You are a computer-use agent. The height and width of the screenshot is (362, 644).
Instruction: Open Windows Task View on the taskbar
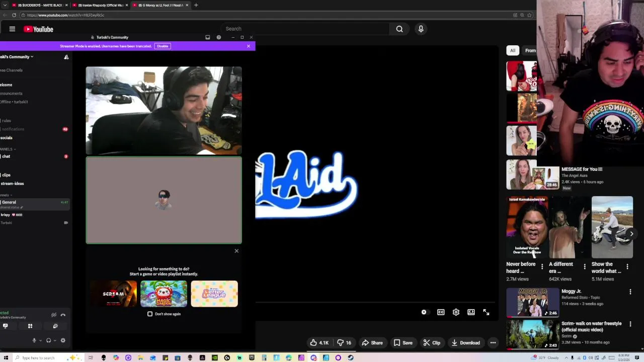(91, 358)
